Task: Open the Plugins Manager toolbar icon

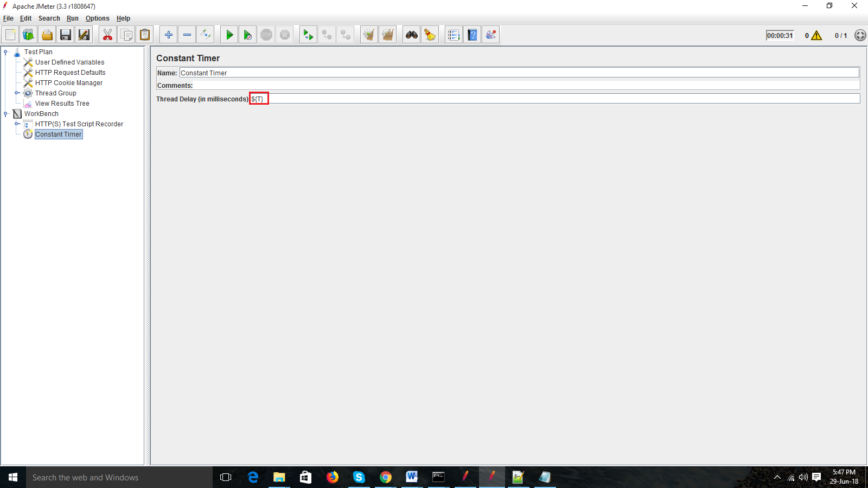Action: pyautogui.click(x=491, y=35)
